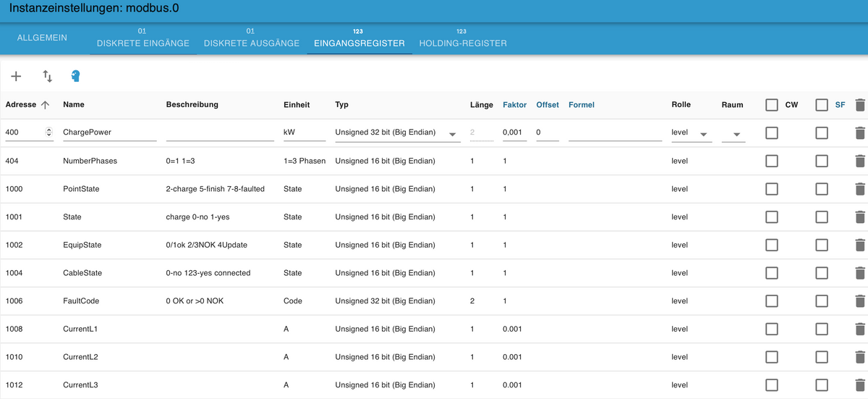Enable CW for NumberPhases
The image size is (868, 399).
click(x=772, y=161)
